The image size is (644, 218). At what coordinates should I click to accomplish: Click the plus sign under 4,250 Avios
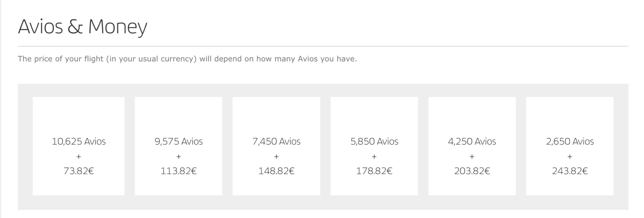[472, 156]
